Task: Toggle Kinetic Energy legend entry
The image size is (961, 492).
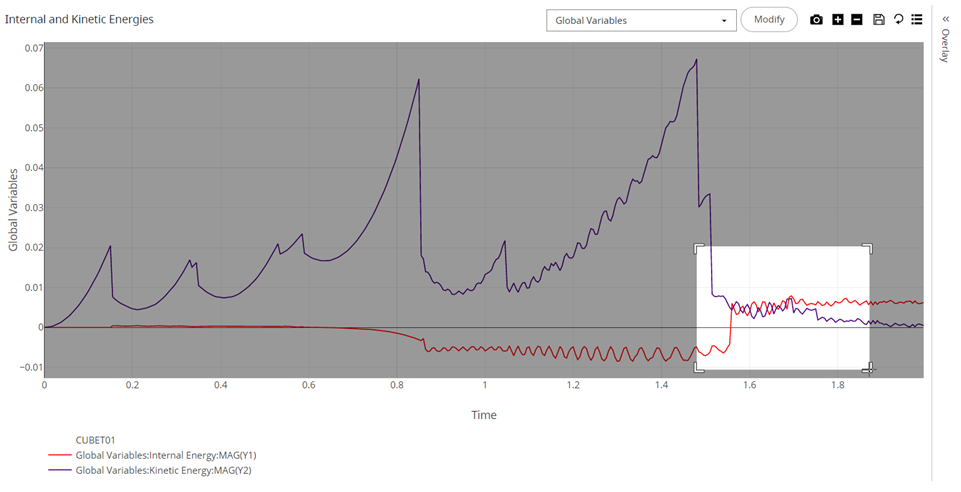Action: coord(150,471)
